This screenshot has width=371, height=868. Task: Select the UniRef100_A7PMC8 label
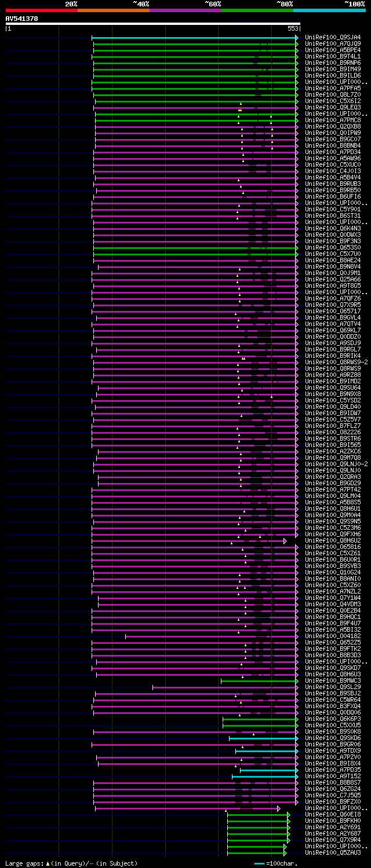pos(333,120)
